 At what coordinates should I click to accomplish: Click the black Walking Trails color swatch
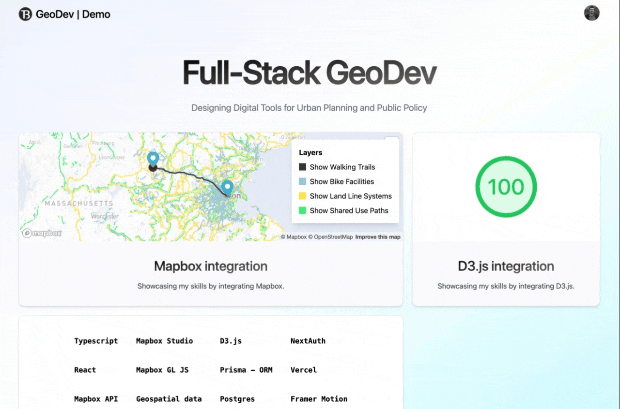point(302,167)
